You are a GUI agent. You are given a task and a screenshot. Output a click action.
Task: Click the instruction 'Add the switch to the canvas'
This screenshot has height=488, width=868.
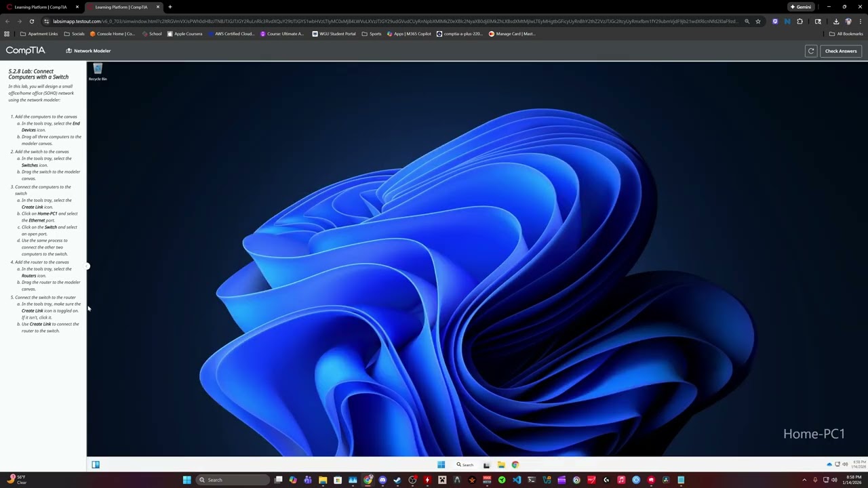click(42, 152)
